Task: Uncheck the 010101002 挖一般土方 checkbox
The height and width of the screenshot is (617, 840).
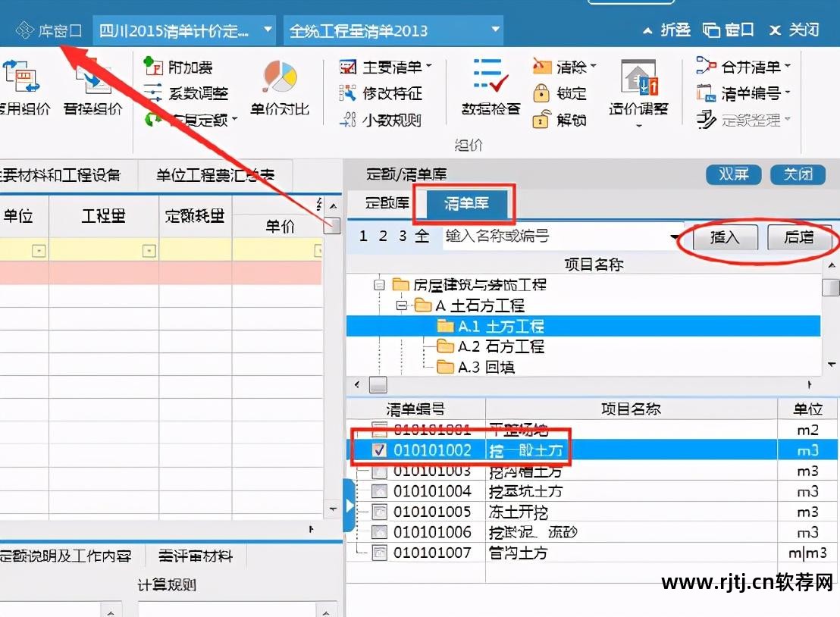Action: [379, 450]
